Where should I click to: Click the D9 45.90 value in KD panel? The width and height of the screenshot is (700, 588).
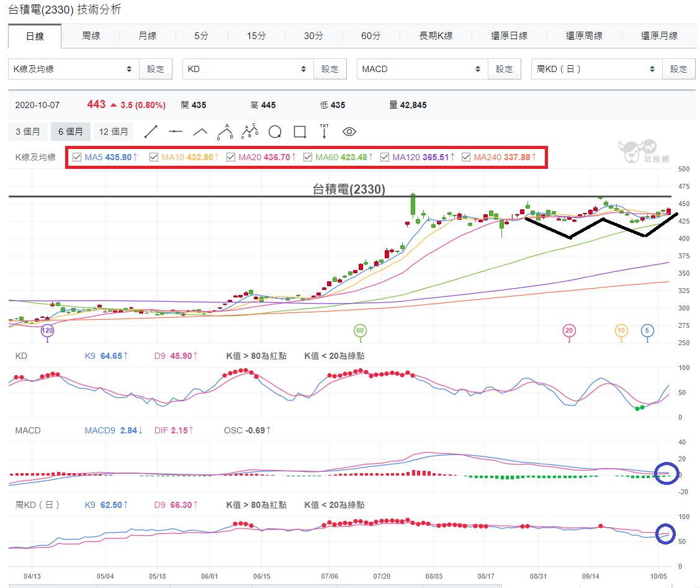[176, 356]
